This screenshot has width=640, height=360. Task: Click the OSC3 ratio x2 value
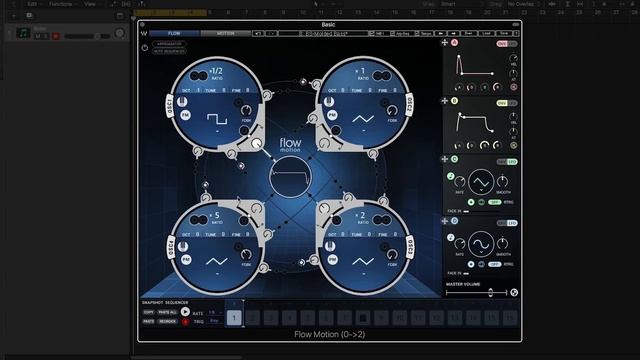point(360,216)
